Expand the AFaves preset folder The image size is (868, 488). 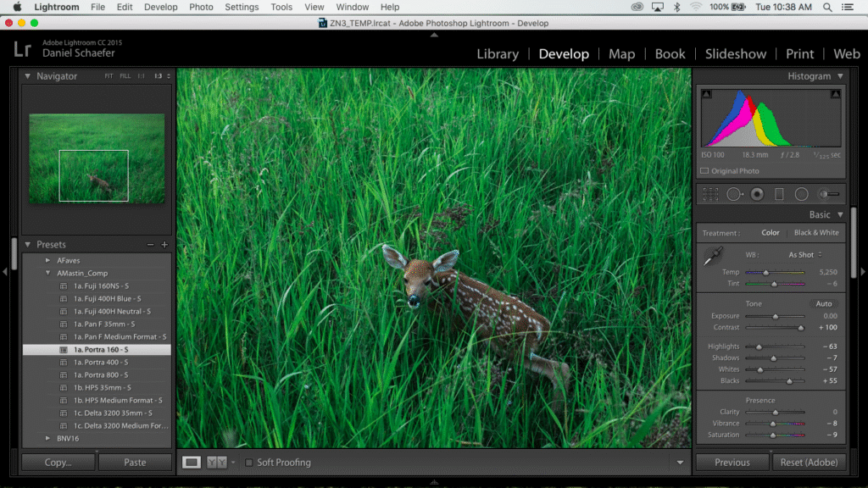(47, 260)
